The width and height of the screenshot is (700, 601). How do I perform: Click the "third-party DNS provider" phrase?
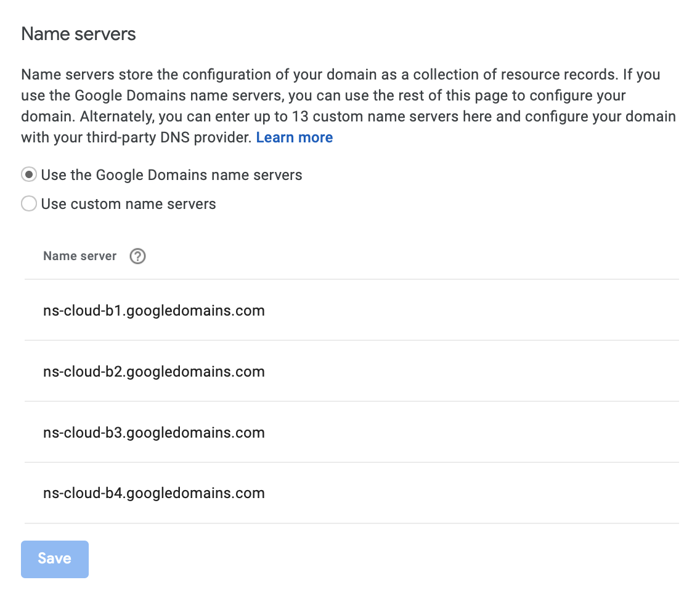169,137
